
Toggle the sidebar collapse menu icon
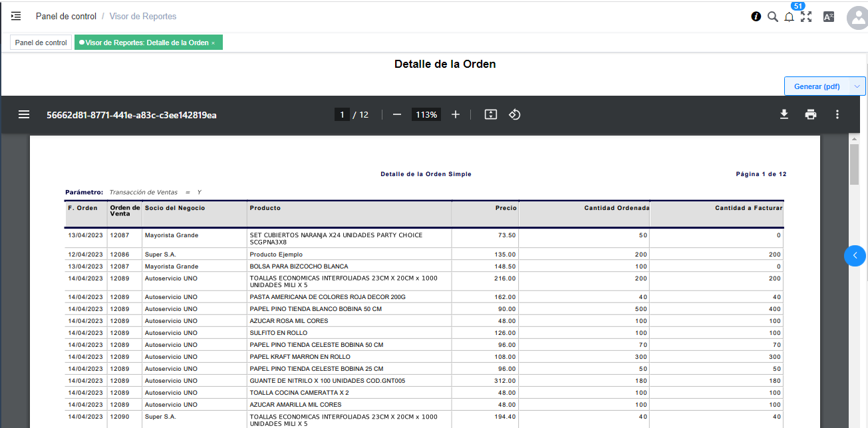tap(16, 16)
